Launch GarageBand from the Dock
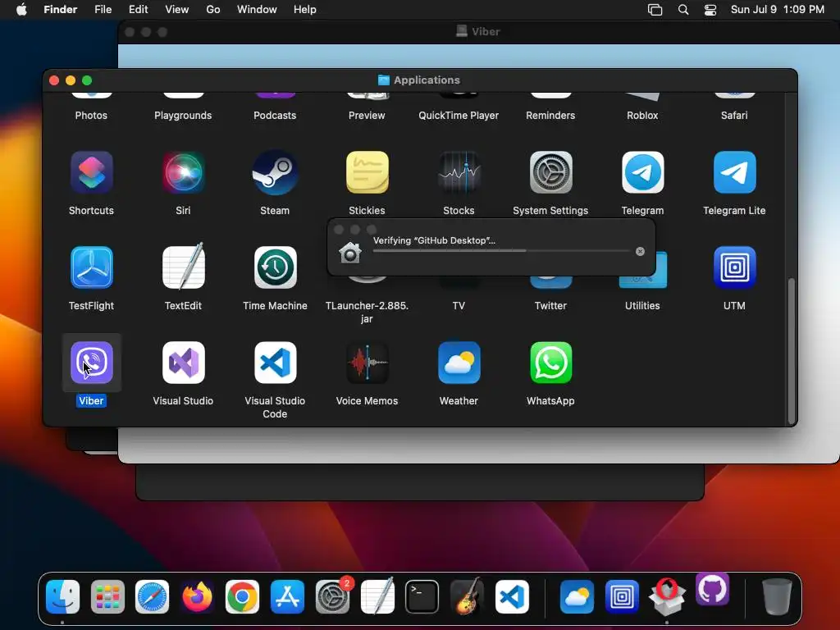The image size is (840, 630). tap(467, 596)
